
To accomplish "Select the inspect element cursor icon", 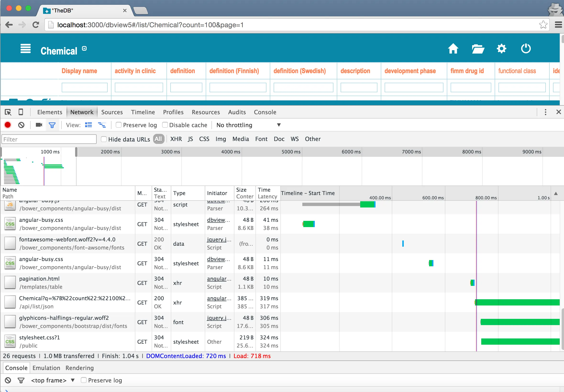I will 8,112.
